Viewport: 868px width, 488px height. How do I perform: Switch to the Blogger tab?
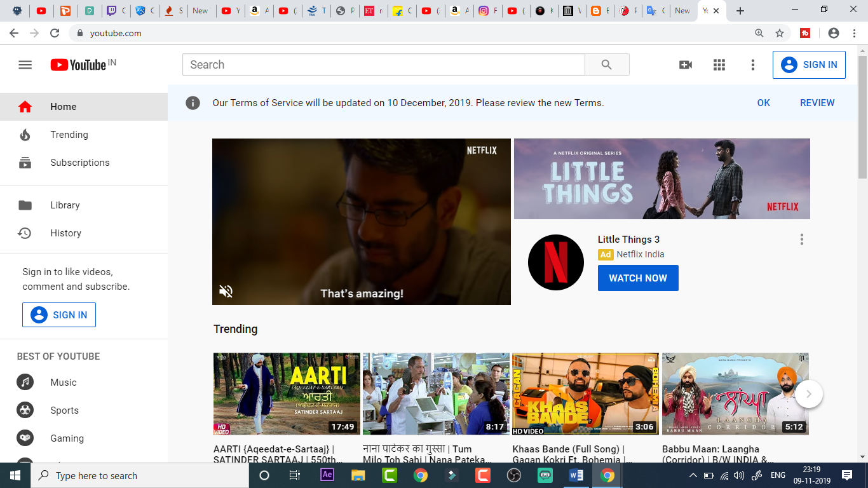(x=600, y=11)
